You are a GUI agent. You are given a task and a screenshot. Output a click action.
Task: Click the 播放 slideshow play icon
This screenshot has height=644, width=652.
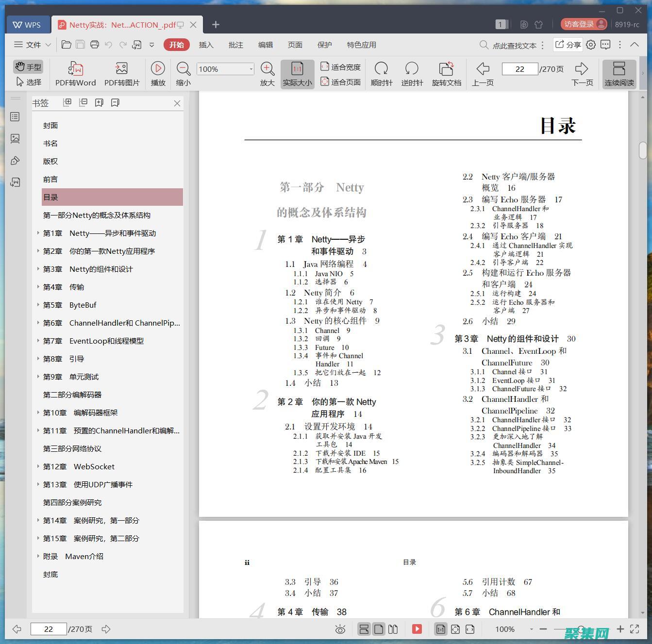point(158,68)
